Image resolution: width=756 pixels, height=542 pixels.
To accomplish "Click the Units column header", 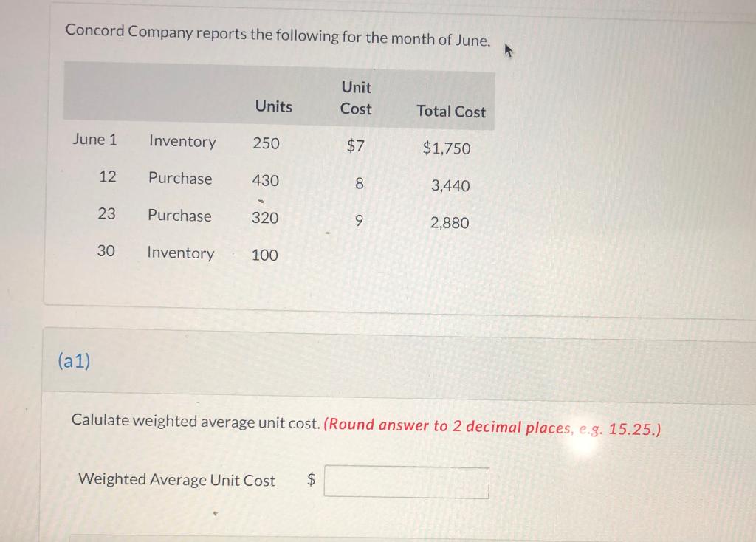I will (273, 106).
